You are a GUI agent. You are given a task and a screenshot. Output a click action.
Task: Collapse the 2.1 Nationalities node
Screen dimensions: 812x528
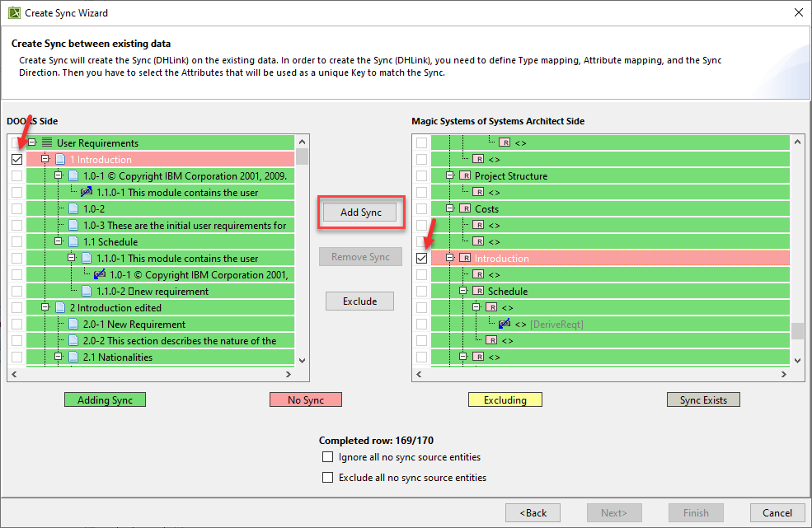pos(59,357)
